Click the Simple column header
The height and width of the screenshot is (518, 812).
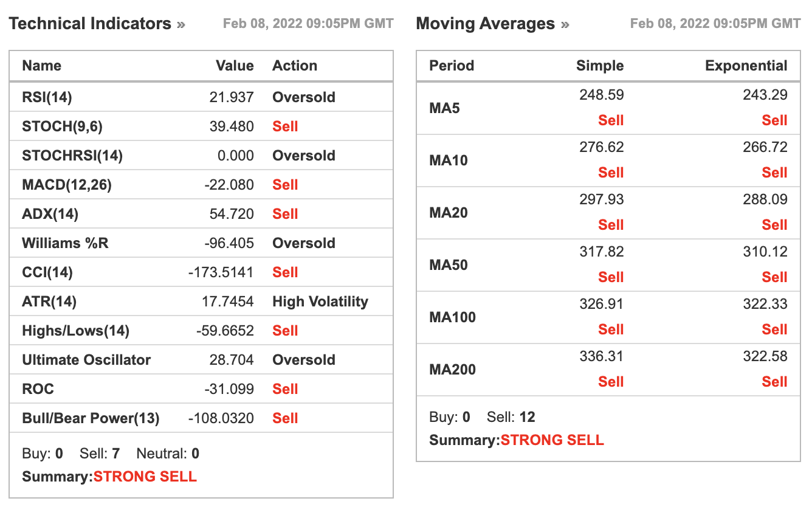pos(600,66)
